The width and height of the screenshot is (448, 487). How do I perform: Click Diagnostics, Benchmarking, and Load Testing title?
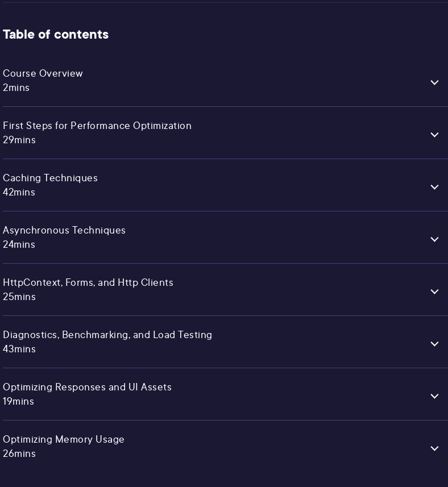107,335
